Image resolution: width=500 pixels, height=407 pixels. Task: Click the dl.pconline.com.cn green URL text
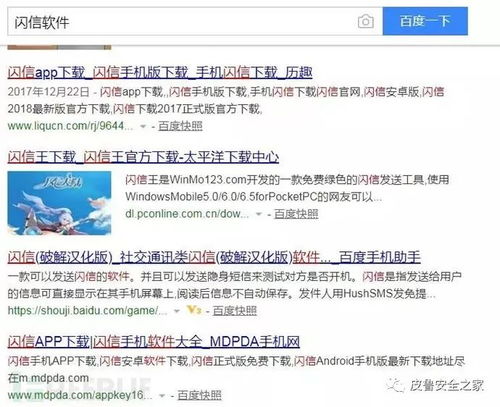[x=187, y=214]
